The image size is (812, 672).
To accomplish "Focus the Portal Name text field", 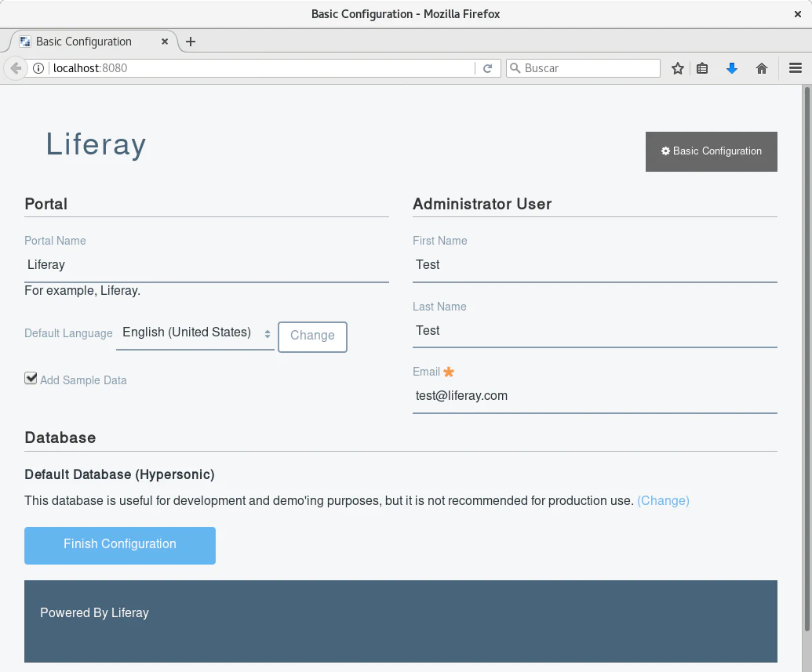I will click(x=206, y=265).
